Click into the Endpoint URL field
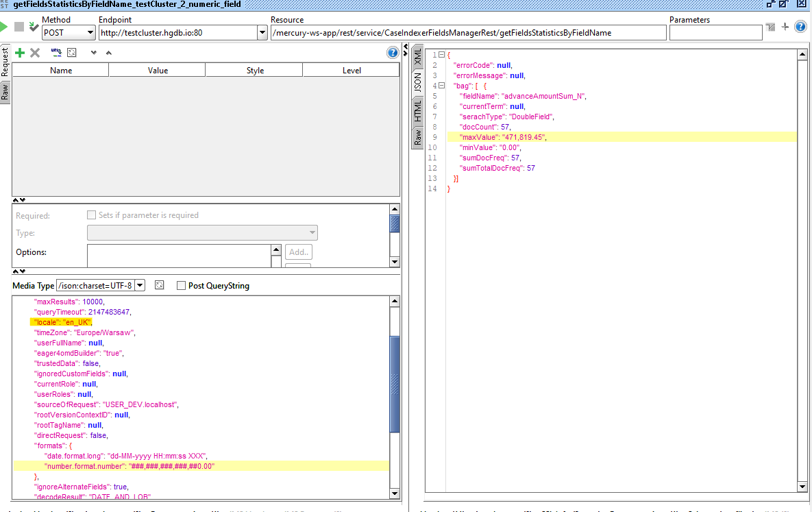The image size is (812, 512). tap(178, 33)
